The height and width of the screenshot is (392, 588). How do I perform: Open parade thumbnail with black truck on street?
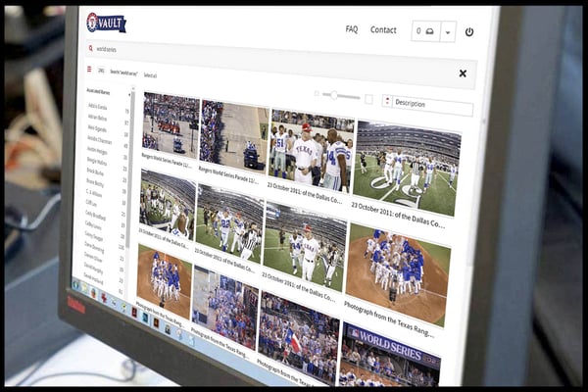[233, 136]
